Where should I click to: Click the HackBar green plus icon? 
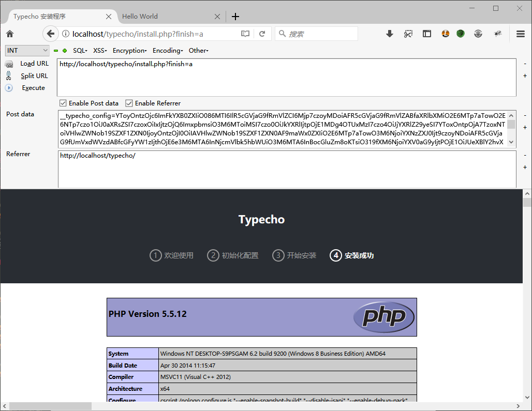65,51
